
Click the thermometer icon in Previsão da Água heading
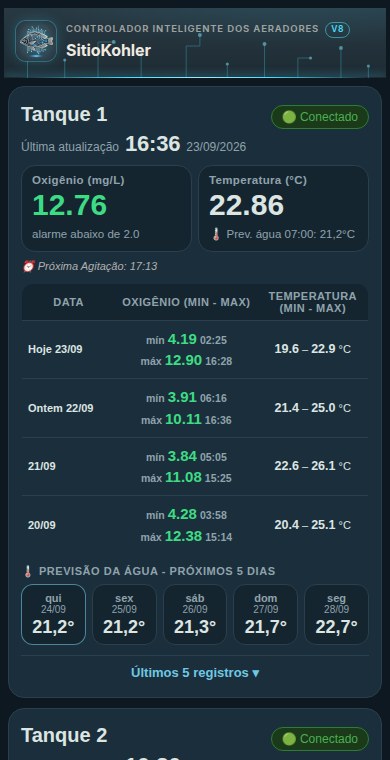28,571
